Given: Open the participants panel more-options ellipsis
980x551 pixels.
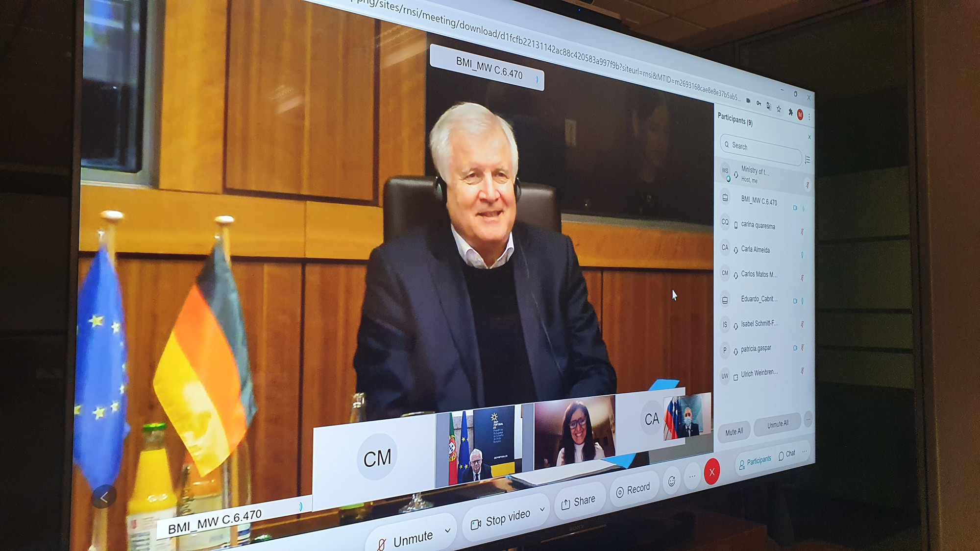Looking at the screenshot, I should pyautogui.click(x=808, y=419).
